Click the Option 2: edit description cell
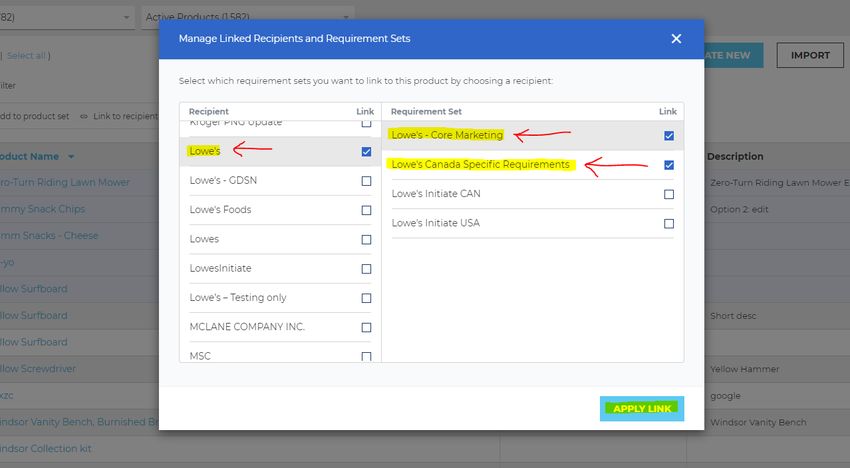The image size is (850, 468). [739, 209]
